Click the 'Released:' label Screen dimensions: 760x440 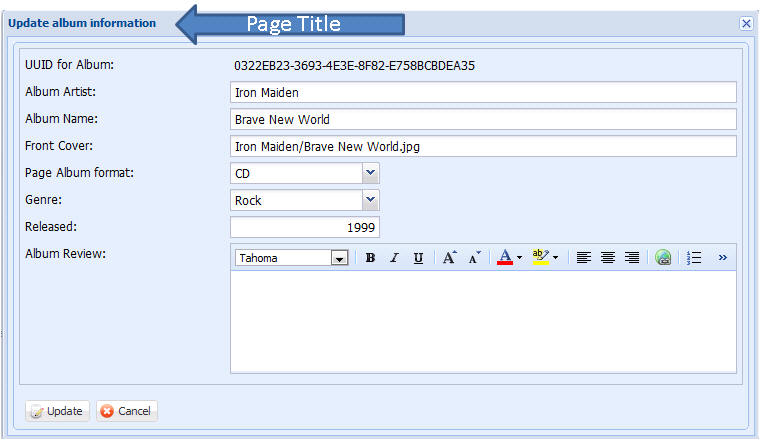tap(51, 226)
